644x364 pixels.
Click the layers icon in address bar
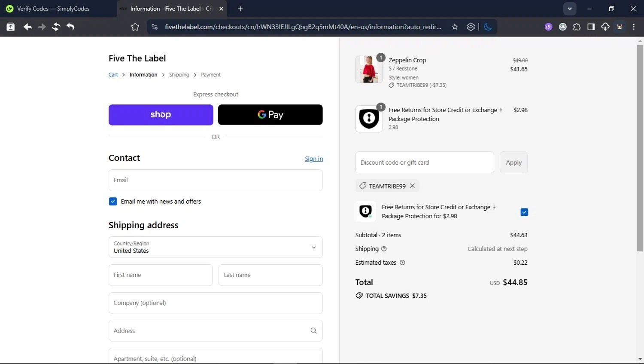pyautogui.click(x=471, y=27)
